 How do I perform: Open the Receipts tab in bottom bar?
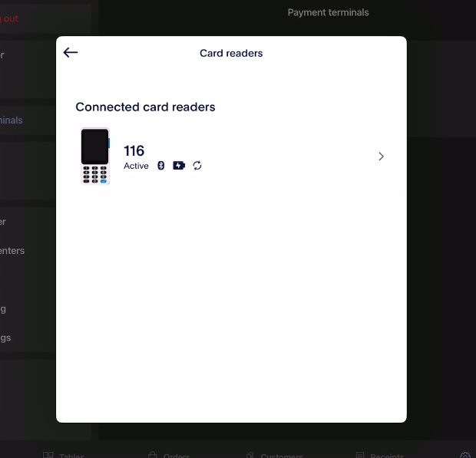380,455
